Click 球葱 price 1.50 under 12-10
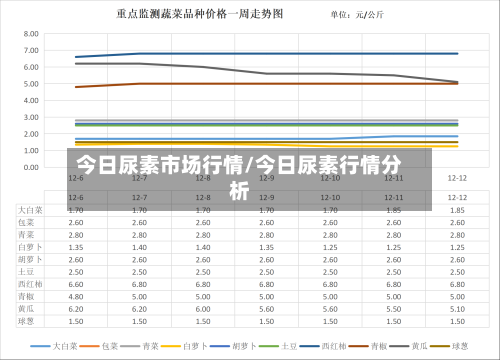 click(330, 321)
